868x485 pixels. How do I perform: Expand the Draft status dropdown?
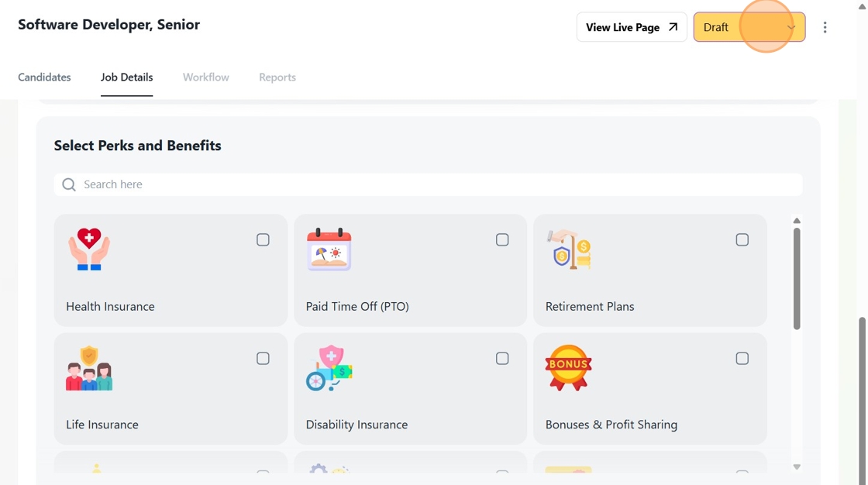point(749,27)
